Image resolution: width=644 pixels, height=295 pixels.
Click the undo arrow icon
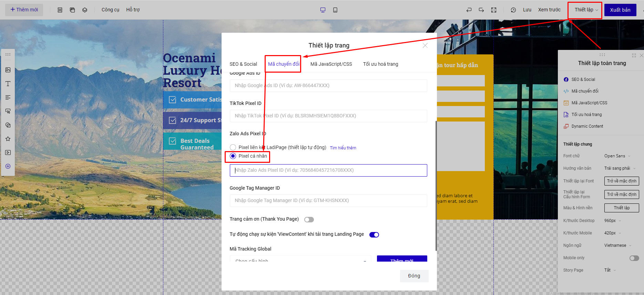tap(469, 10)
